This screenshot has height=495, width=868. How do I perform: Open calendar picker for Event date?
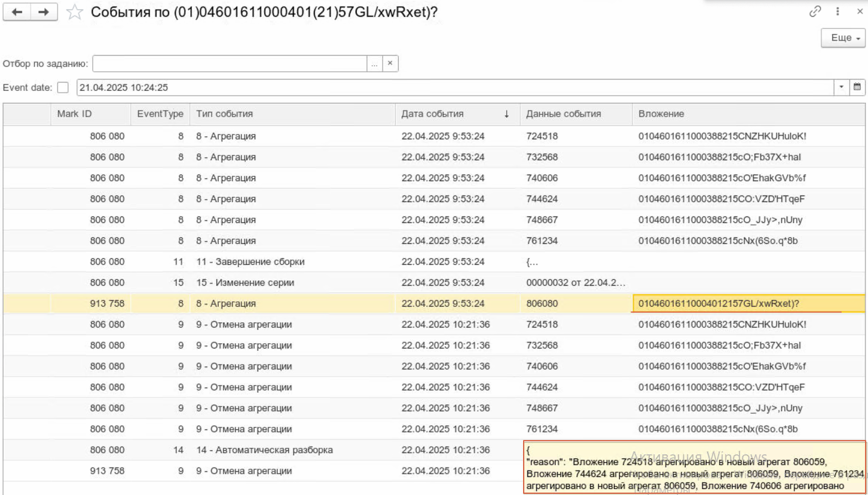(x=857, y=87)
